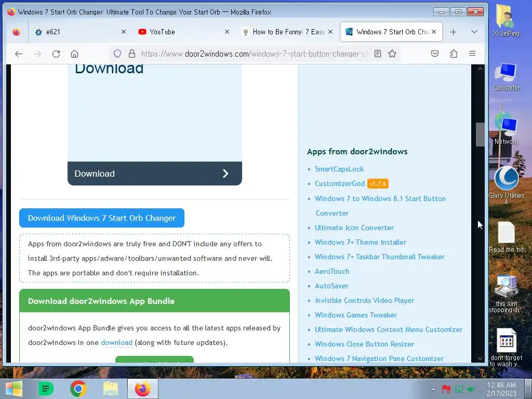Click the scrollbar down arrow
This screenshot has width=532, height=399.
point(480,358)
